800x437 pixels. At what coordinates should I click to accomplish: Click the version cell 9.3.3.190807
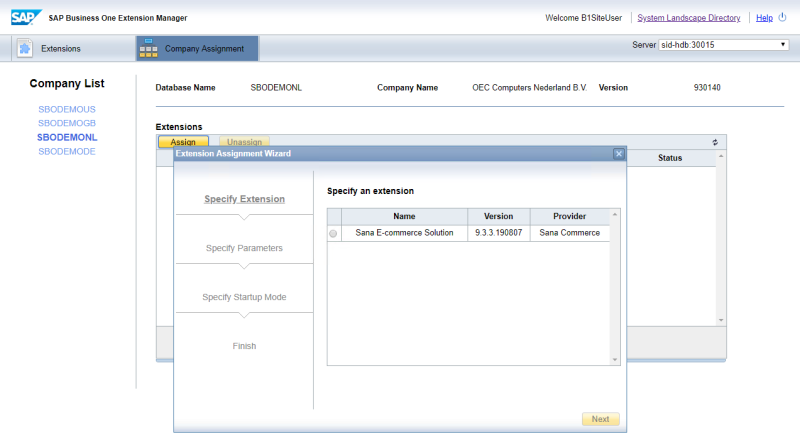498,233
